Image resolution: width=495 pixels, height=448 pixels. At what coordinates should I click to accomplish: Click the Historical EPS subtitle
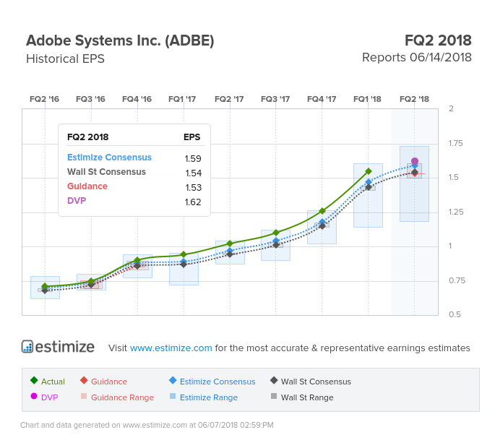(x=65, y=59)
